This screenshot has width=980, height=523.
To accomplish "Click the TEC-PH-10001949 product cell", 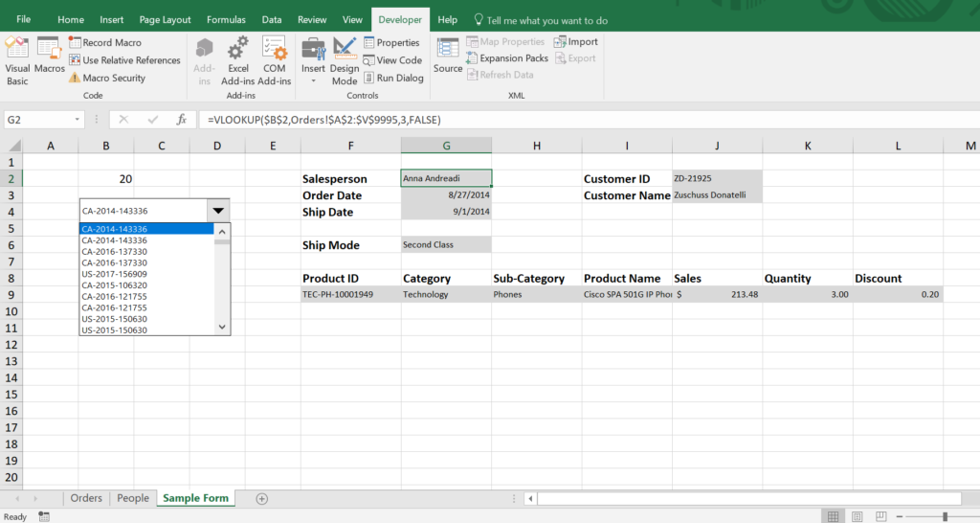I will point(350,294).
